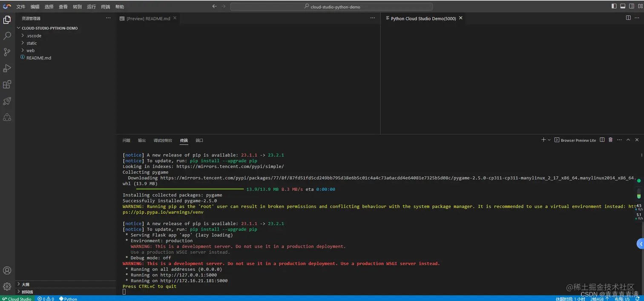
Task: Open the 运行 menu
Action: 91,7
